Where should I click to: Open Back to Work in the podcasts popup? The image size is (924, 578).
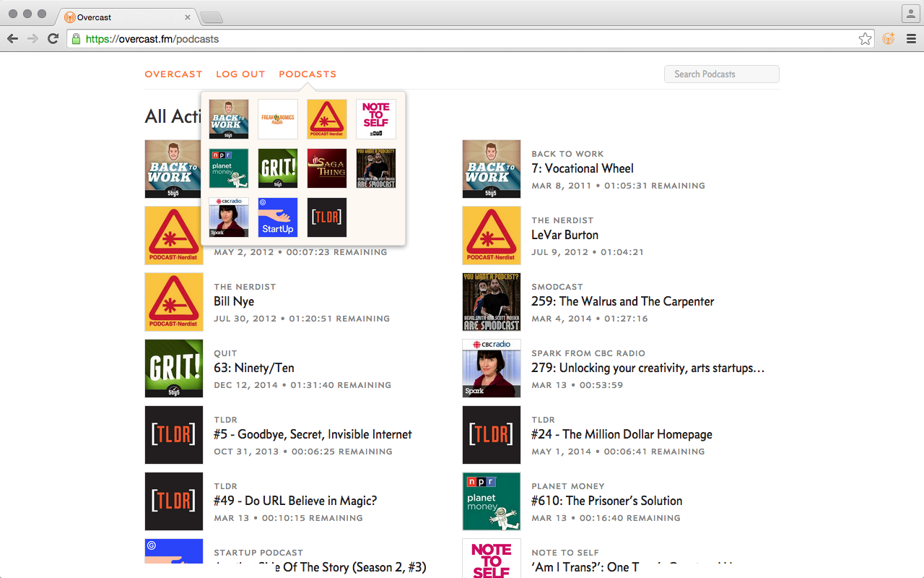point(229,119)
